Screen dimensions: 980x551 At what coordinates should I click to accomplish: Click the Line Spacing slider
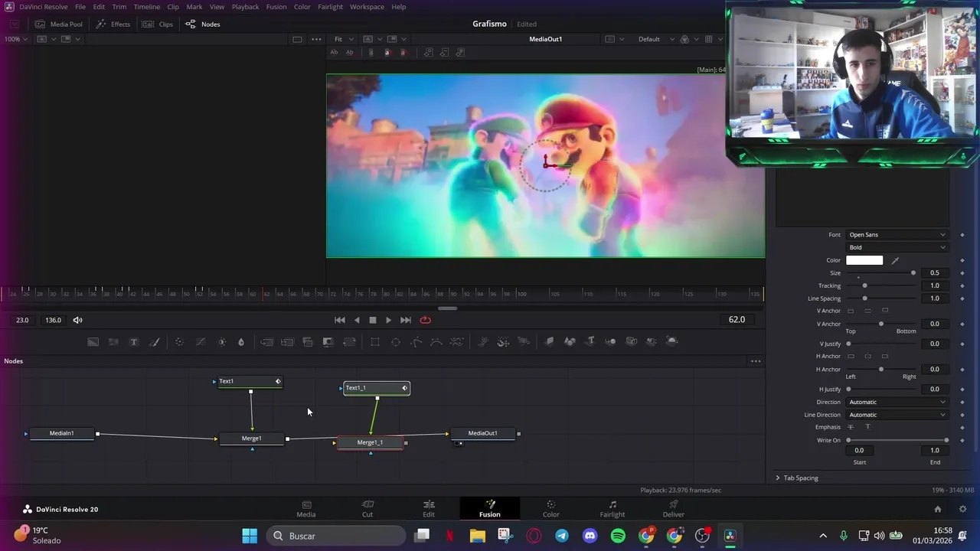coord(881,298)
